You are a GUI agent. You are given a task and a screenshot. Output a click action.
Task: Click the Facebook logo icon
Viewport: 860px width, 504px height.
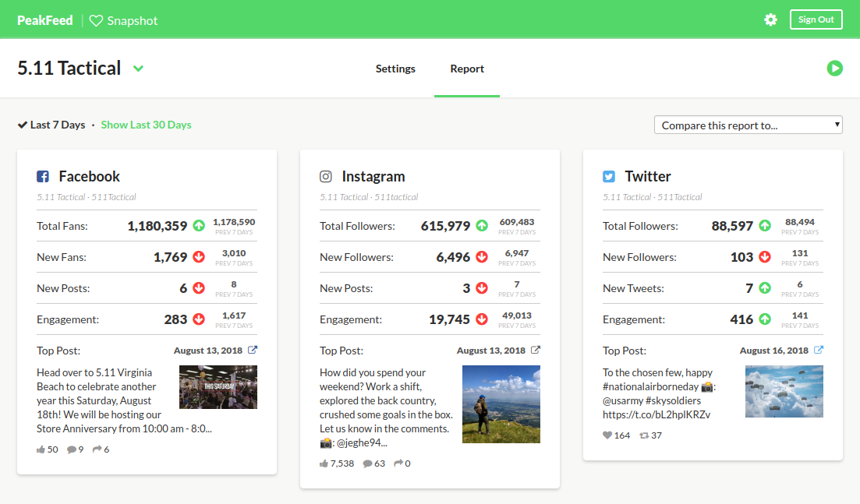point(44,177)
